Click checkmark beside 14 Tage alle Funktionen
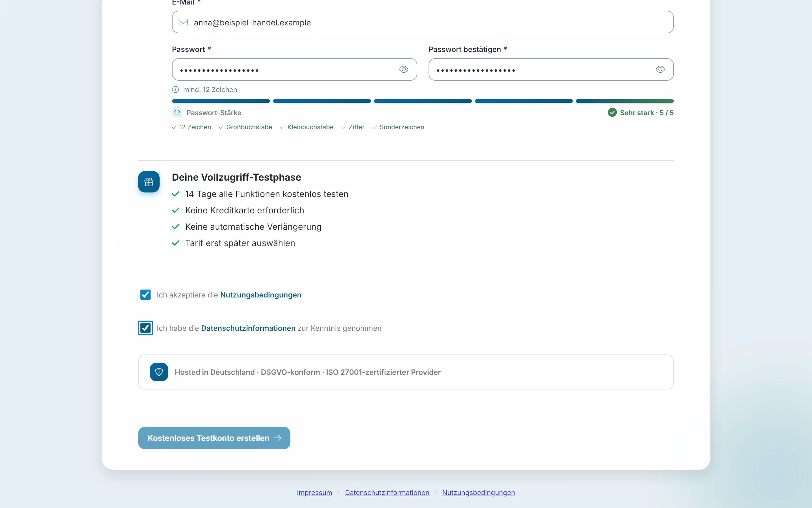812x508 pixels. (176, 194)
